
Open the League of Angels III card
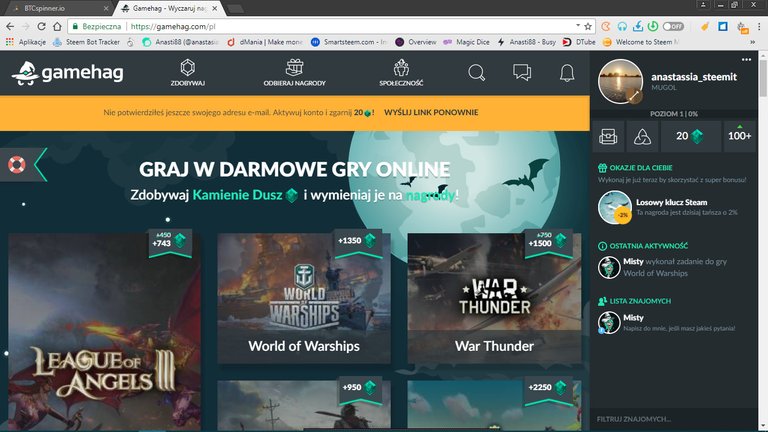pos(104,332)
